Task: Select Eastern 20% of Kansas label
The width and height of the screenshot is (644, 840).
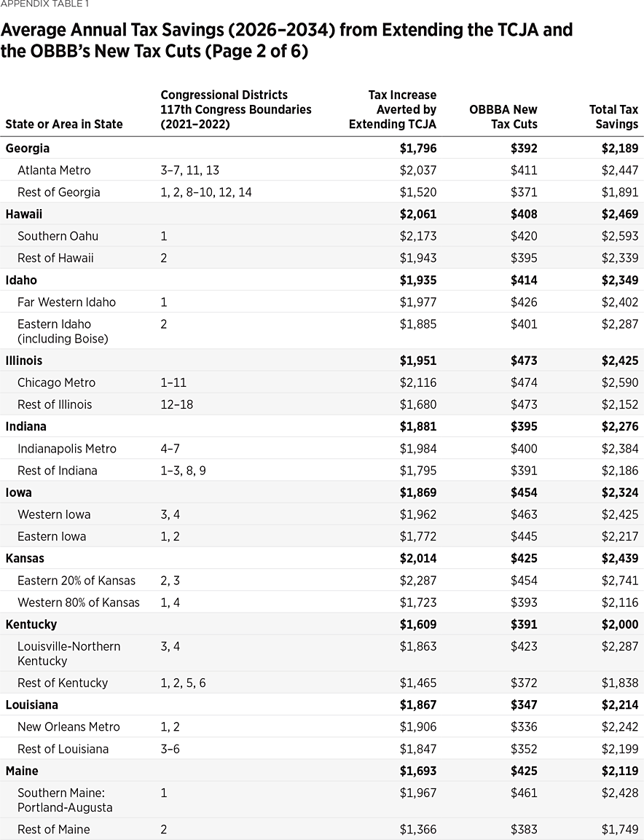Action: point(76,581)
